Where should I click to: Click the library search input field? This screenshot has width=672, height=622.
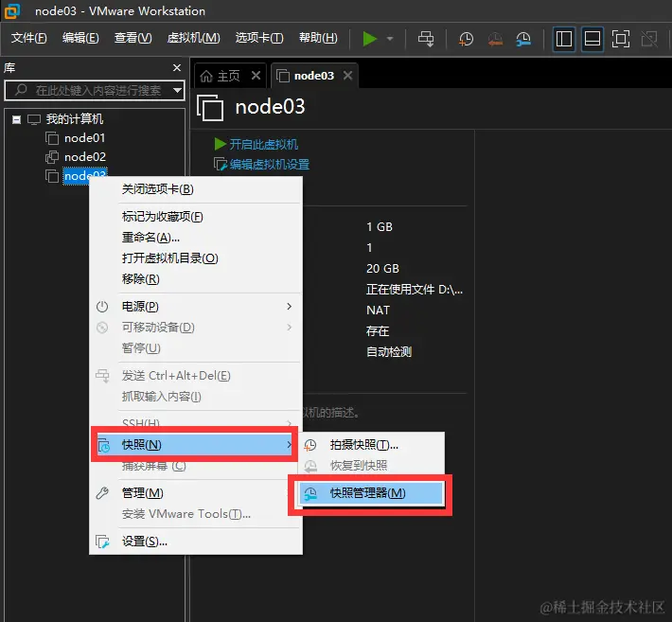tap(94, 91)
